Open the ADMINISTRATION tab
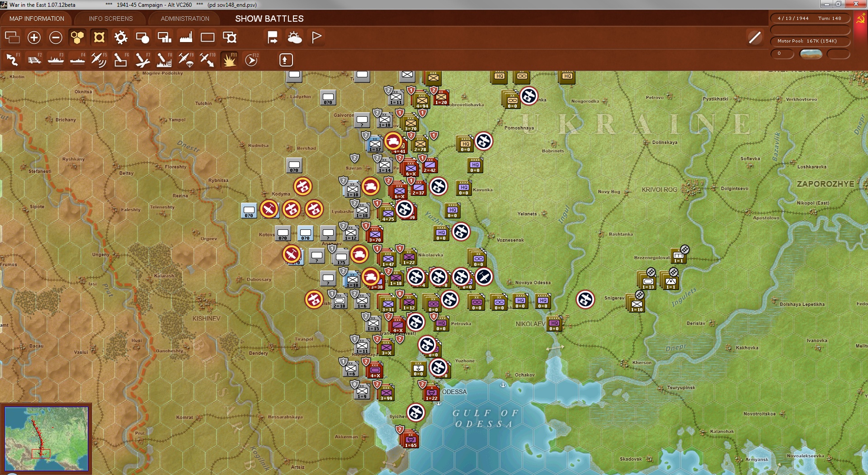 coord(185,19)
